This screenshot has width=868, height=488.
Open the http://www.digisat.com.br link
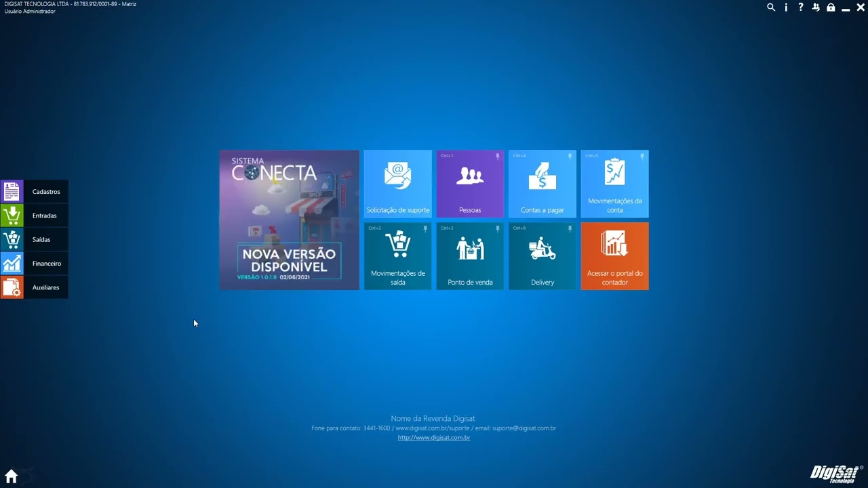(x=434, y=438)
